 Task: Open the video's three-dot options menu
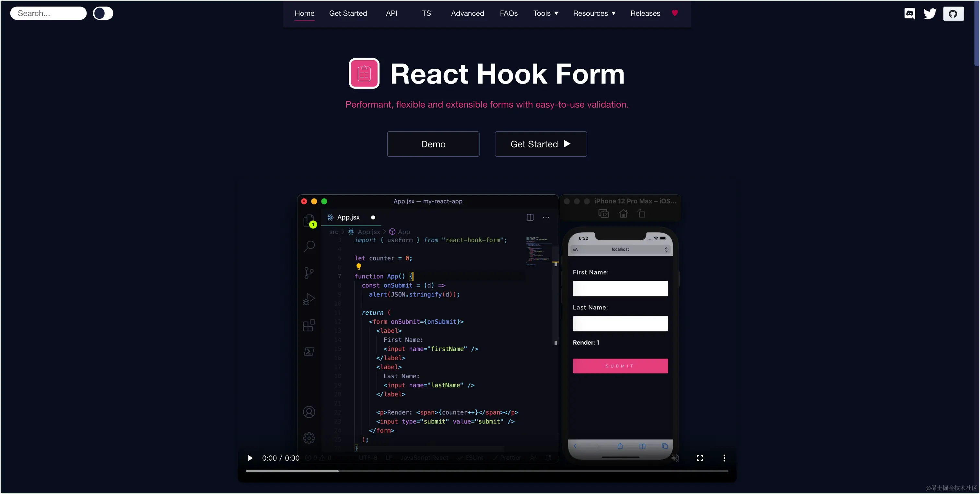pos(724,458)
